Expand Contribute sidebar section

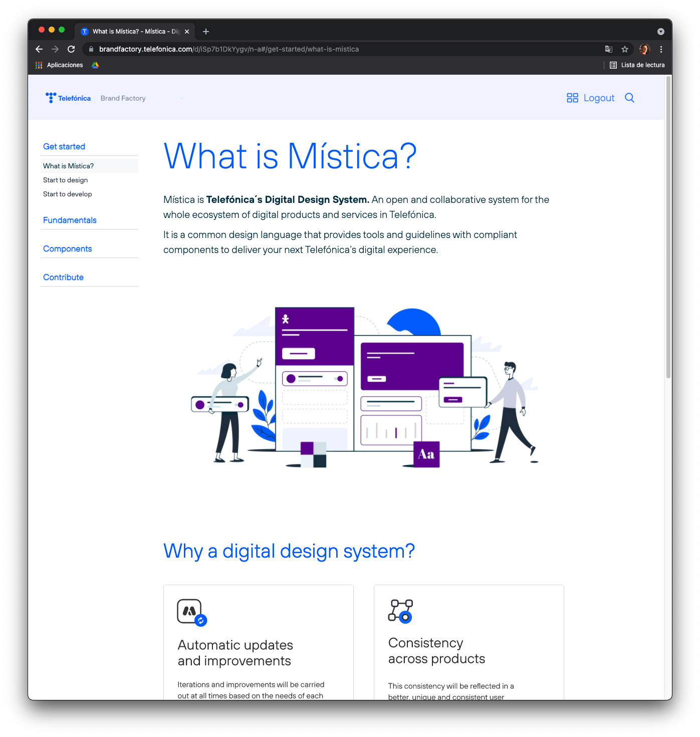tap(64, 277)
